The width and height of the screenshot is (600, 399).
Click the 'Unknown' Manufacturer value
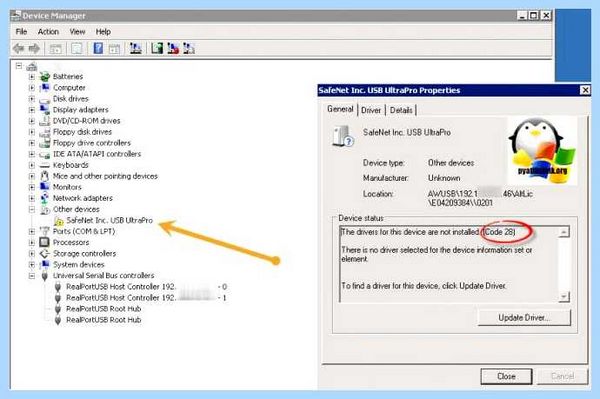pyautogui.click(x=444, y=178)
